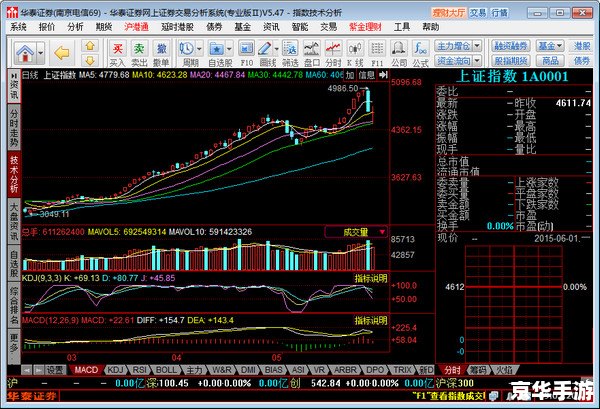Open the 分析 menu
Viewport: 600px width, 409px height.
75,27
